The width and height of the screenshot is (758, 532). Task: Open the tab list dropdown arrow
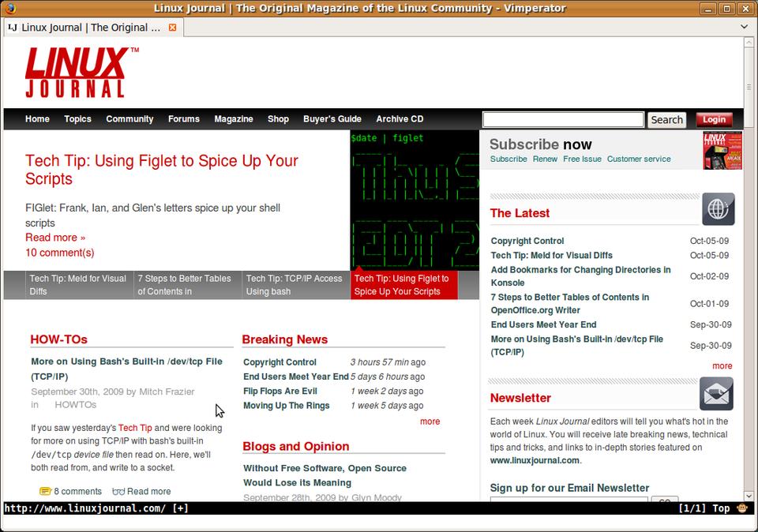pyautogui.click(x=745, y=27)
